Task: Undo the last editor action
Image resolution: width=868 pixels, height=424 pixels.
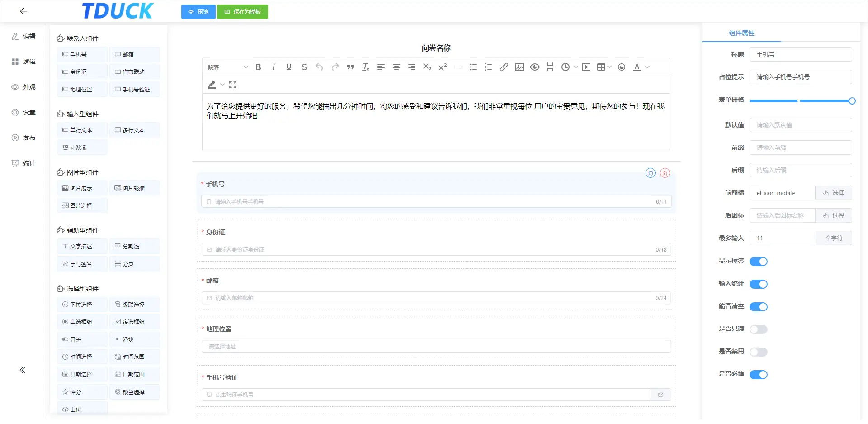Action: (320, 67)
